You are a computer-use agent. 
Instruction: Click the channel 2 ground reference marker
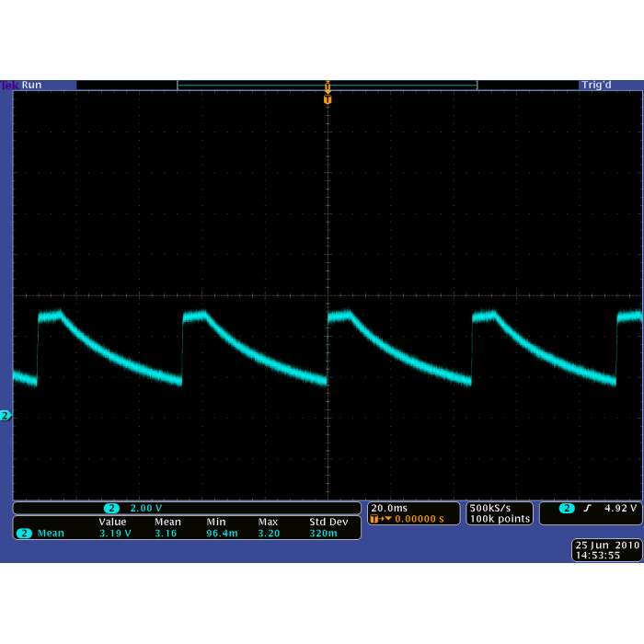[5, 416]
